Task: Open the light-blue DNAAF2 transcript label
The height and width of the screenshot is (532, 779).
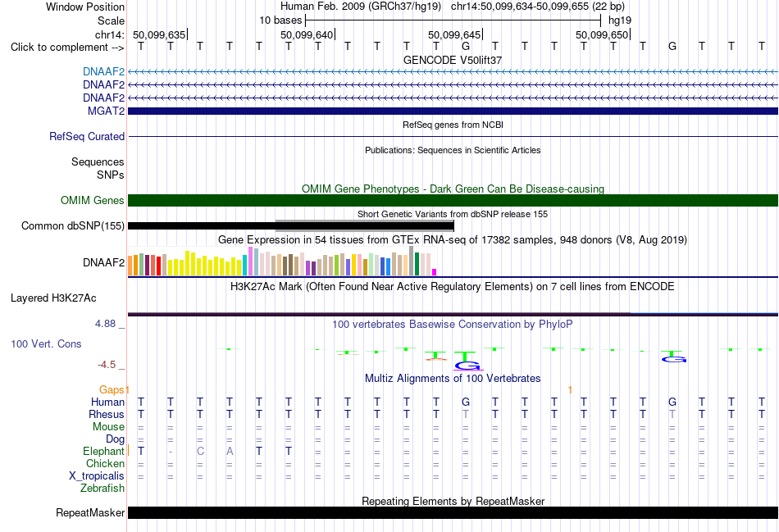Action: (x=104, y=71)
